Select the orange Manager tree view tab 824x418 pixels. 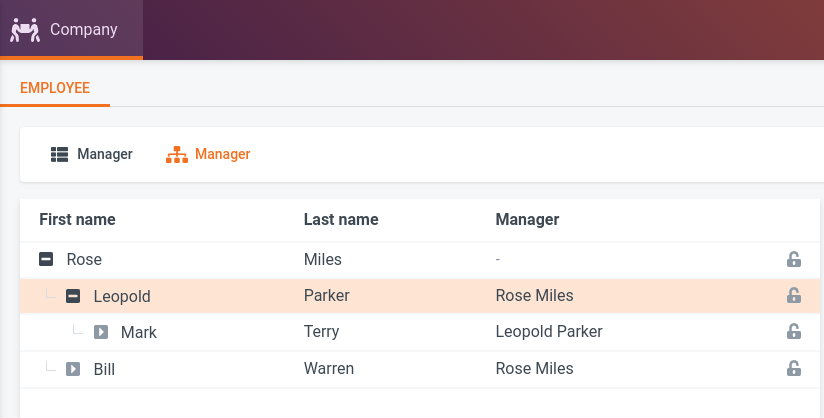[x=208, y=154]
